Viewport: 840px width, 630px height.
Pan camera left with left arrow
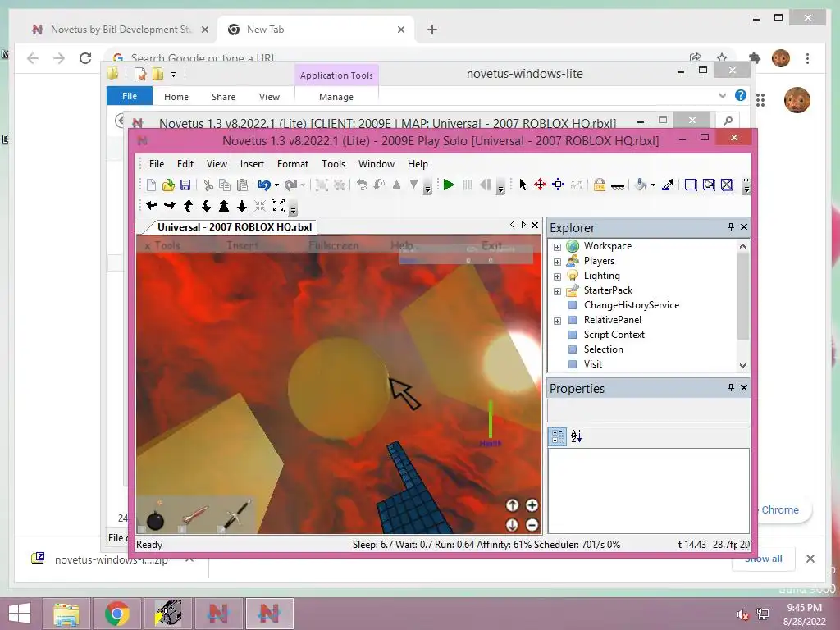click(152, 206)
